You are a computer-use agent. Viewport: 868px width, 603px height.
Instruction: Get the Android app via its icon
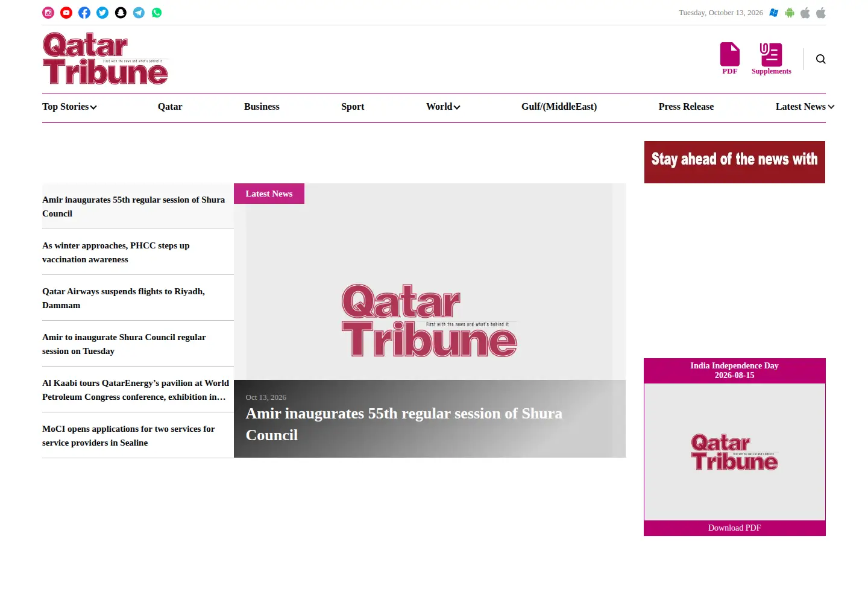790,13
